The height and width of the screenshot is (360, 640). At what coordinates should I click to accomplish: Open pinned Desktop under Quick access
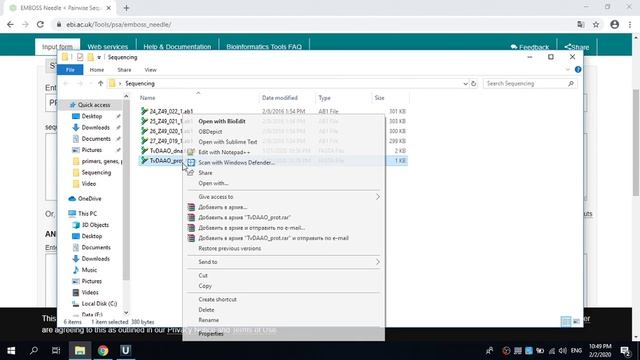tap(91, 116)
